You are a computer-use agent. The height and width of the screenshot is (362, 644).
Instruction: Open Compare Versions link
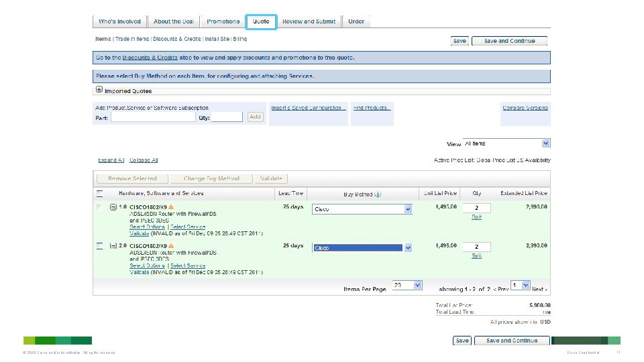click(x=525, y=108)
